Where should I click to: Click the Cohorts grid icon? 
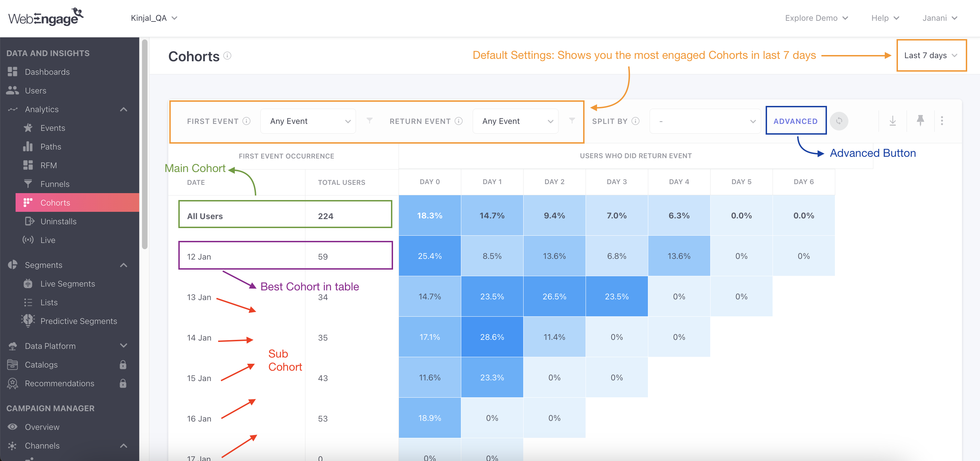(28, 202)
